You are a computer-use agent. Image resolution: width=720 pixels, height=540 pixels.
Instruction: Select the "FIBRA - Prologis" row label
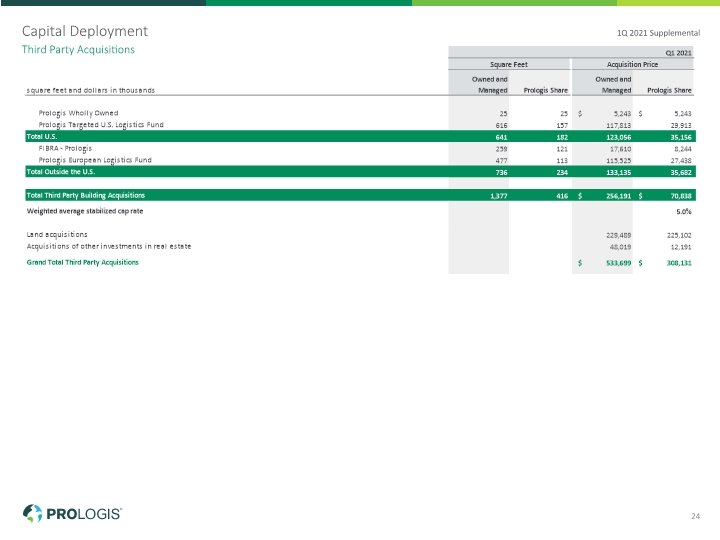point(65,149)
